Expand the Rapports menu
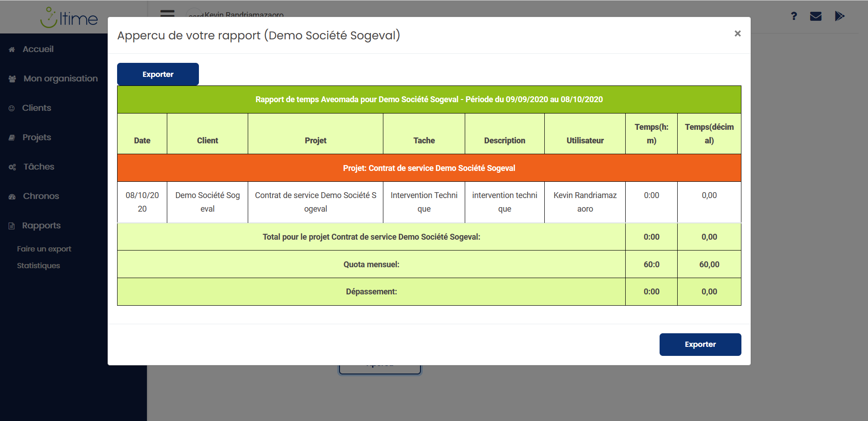868x421 pixels. (41, 225)
